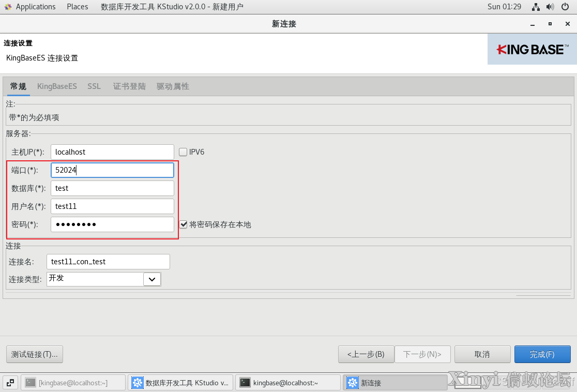Click the <上一步(B) button

[366, 354]
